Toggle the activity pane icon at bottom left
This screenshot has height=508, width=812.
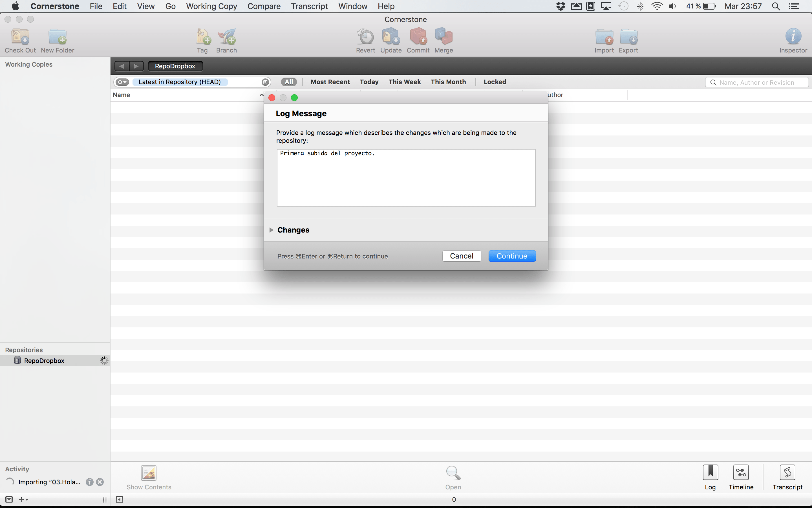tap(9, 500)
